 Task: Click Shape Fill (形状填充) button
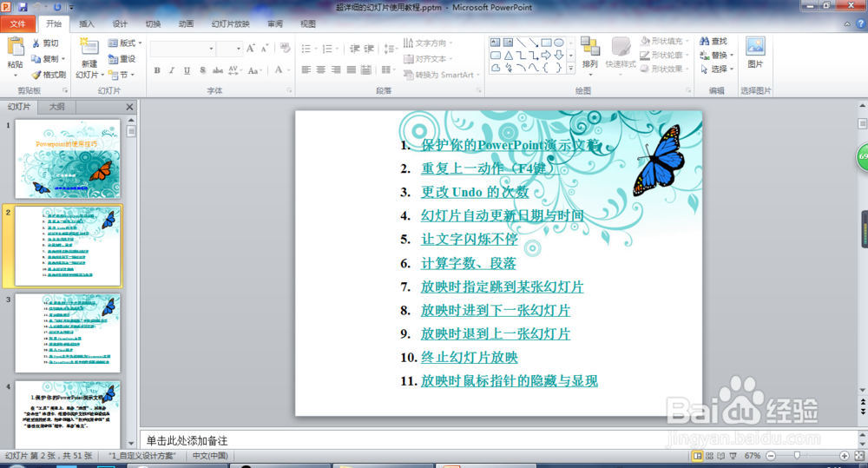tap(662, 41)
